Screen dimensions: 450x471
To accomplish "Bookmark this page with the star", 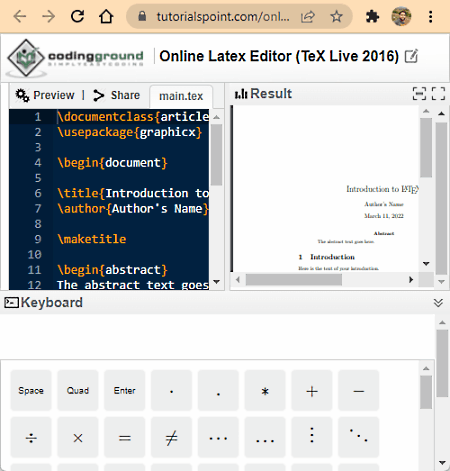I will [x=336, y=16].
